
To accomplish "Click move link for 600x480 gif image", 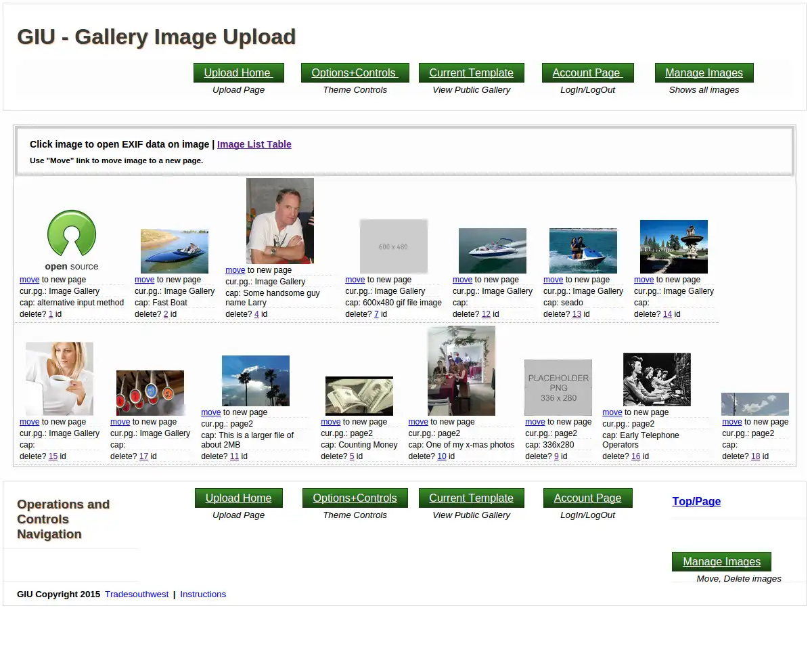I will click(355, 280).
